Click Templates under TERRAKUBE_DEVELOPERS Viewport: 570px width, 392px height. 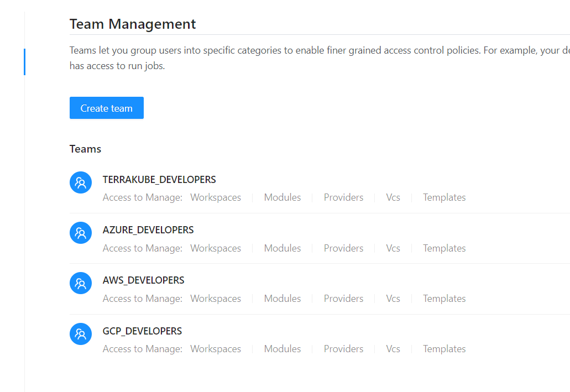point(445,197)
